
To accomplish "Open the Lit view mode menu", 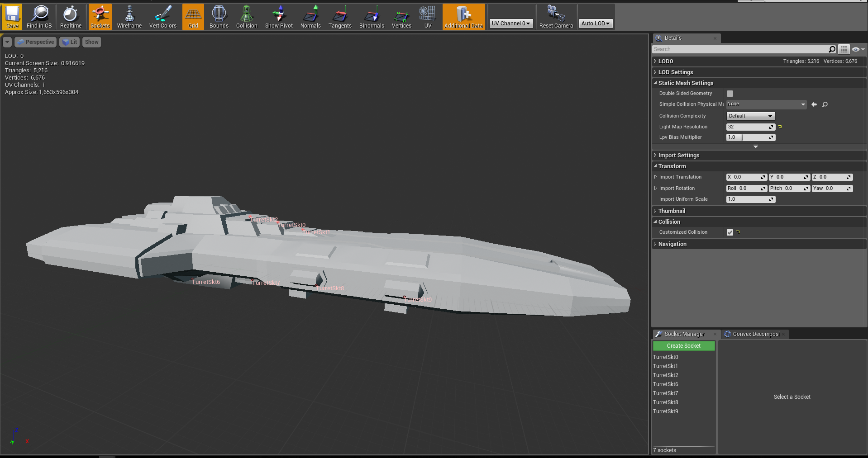I will click(69, 42).
